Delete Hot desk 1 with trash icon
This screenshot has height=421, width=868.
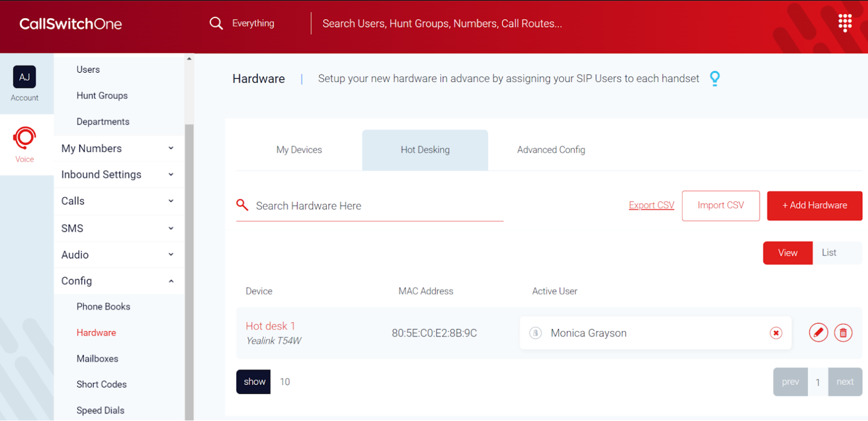843,333
